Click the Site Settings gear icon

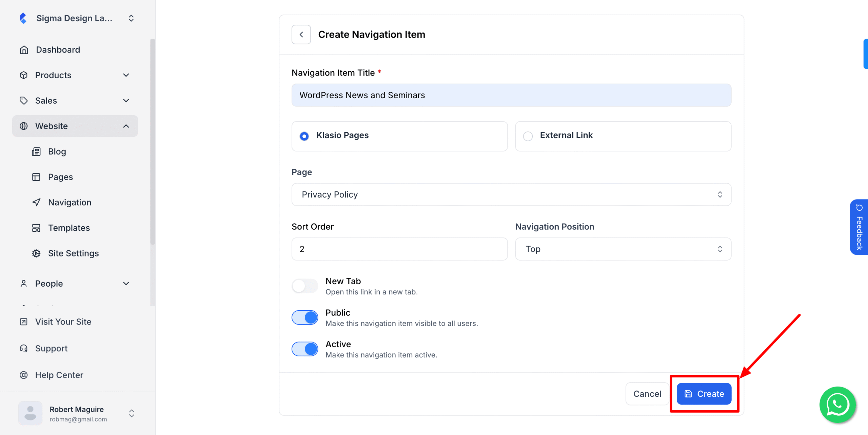click(36, 253)
